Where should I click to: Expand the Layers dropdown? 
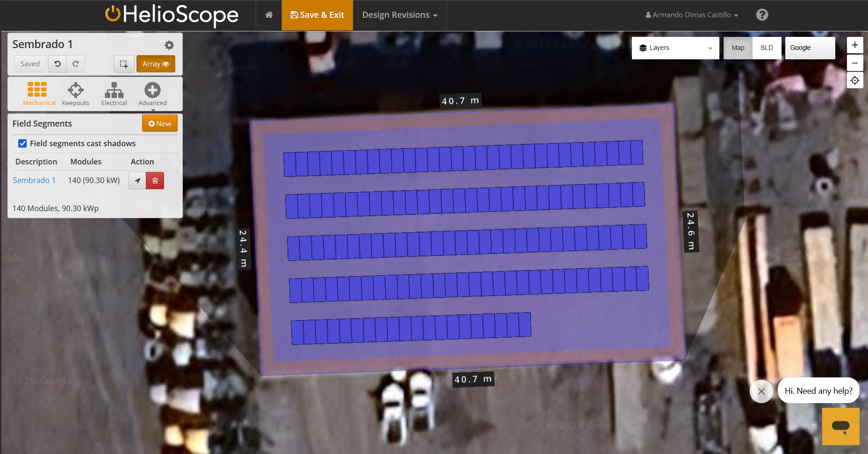tap(675, 48)
